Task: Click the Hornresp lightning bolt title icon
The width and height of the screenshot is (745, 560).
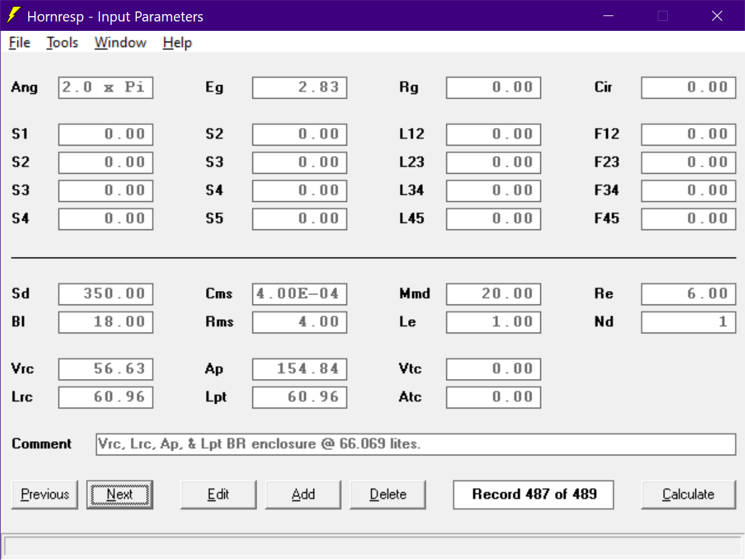Action: click(14, 15)
